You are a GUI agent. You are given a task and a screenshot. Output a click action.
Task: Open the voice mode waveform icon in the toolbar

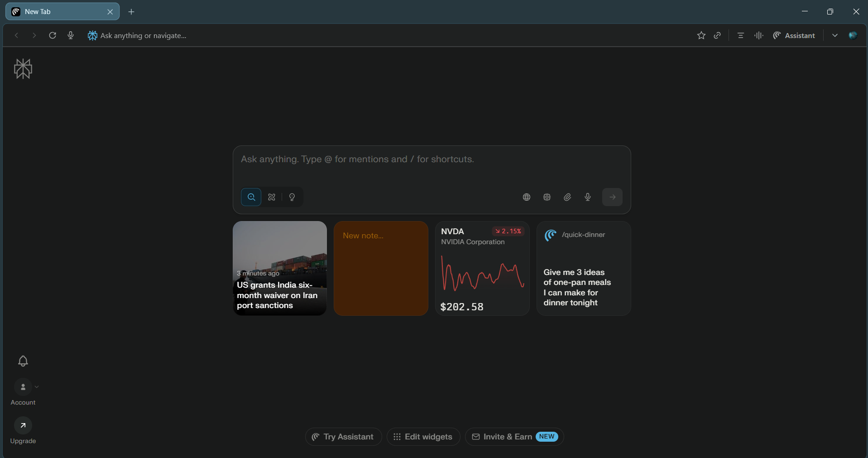759,35
